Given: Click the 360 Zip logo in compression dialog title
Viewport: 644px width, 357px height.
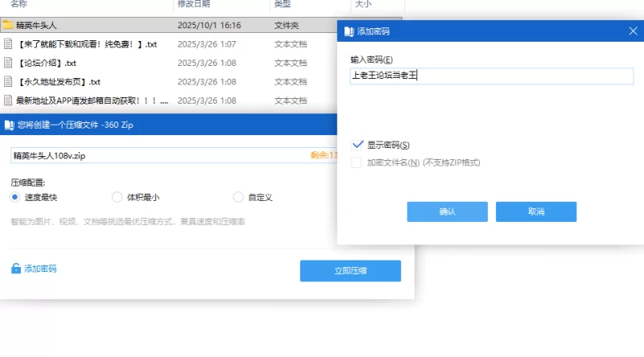Looking at the screenshot, I should click(9, 125).
